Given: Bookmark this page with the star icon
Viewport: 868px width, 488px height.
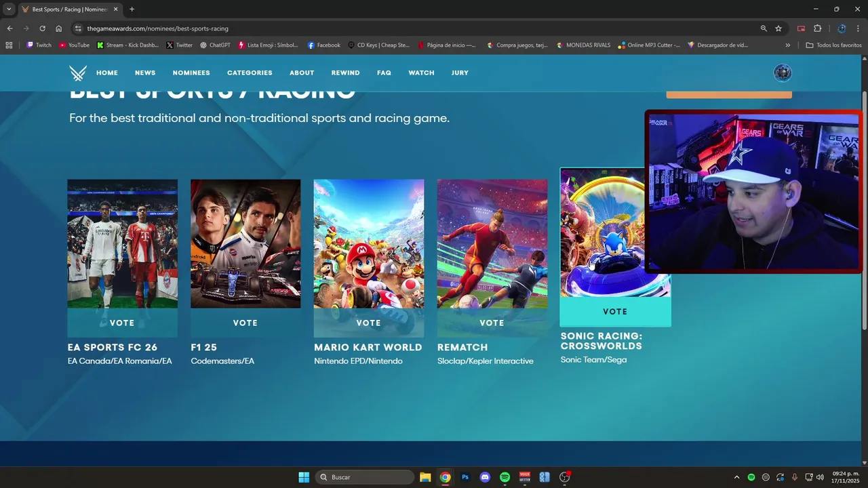Looking at the screenshot, I should (778, 28).
